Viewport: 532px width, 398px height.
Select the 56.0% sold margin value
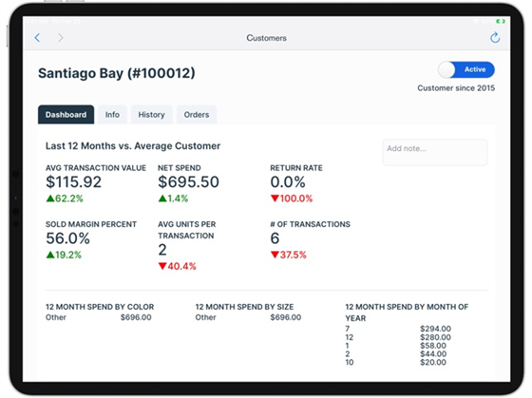pos(67,238)
